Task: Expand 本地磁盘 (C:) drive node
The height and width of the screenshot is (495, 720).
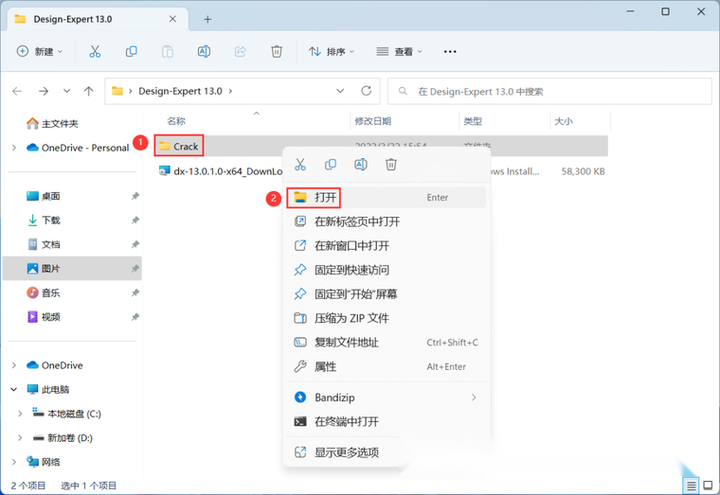Action: [20, 414]
